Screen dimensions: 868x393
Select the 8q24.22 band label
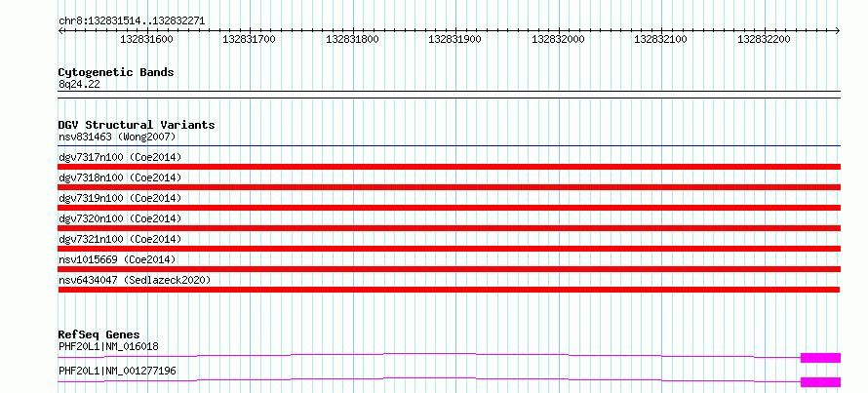click(79, 85)
